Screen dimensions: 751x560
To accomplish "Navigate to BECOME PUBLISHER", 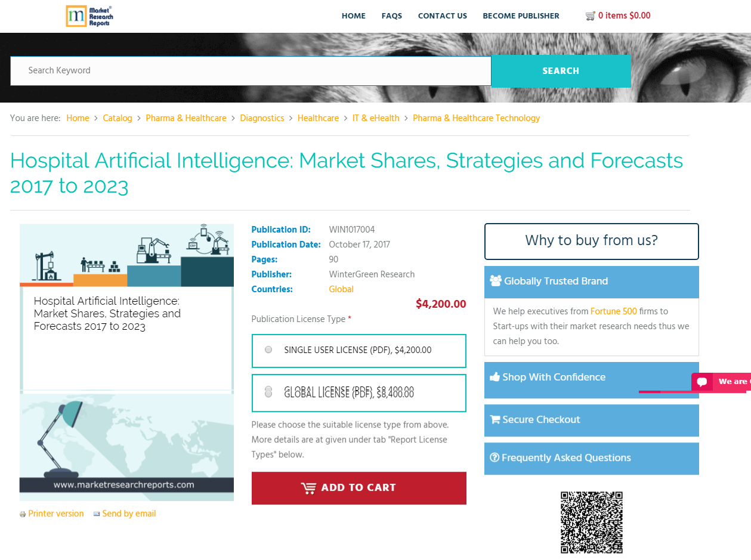I will 521,16.
